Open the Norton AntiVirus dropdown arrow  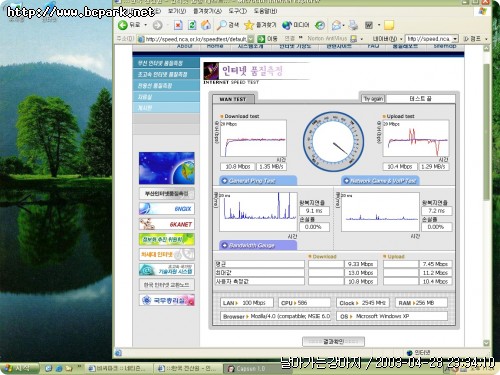coord(362,39)
